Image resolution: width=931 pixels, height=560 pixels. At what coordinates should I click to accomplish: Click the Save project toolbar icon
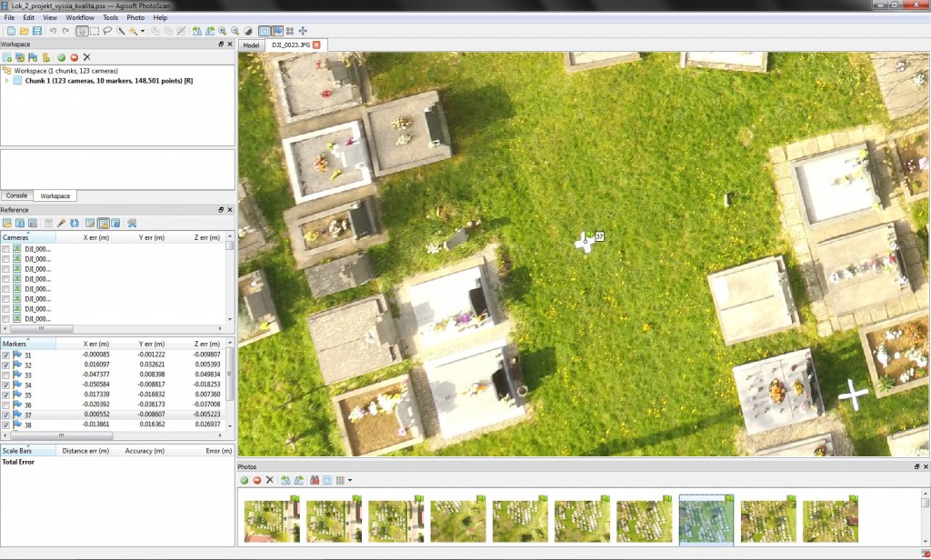click(x=36, y=31)
